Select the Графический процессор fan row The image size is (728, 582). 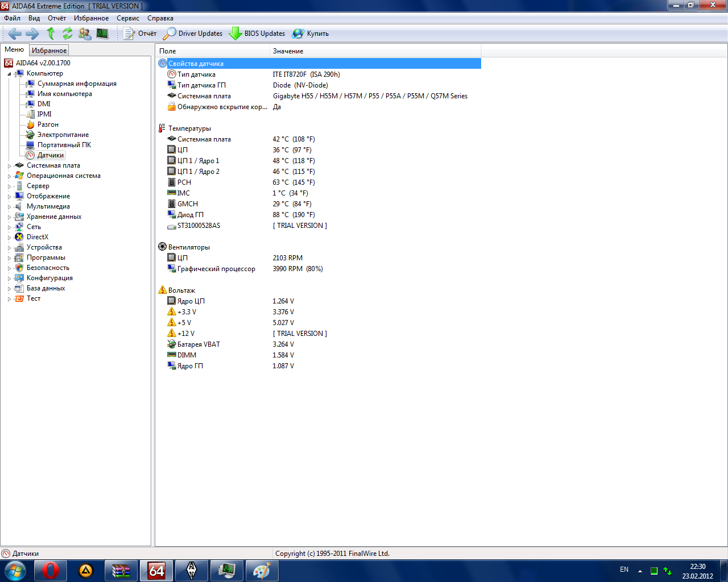(x=318, y=269)
